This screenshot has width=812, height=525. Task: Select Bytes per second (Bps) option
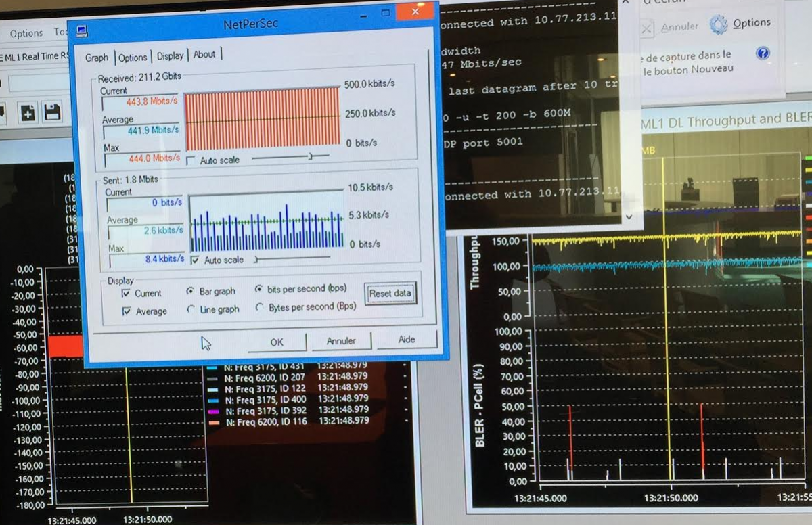pos(259,307)
